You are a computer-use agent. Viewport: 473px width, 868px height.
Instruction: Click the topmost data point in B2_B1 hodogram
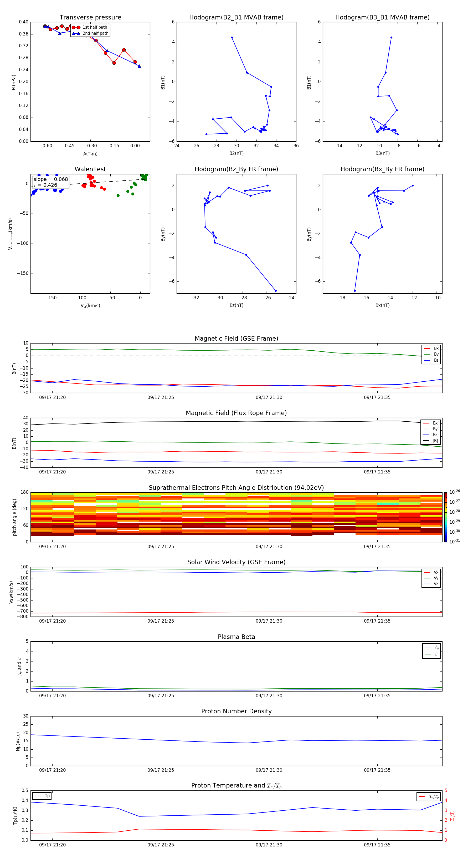click(232, 37)
